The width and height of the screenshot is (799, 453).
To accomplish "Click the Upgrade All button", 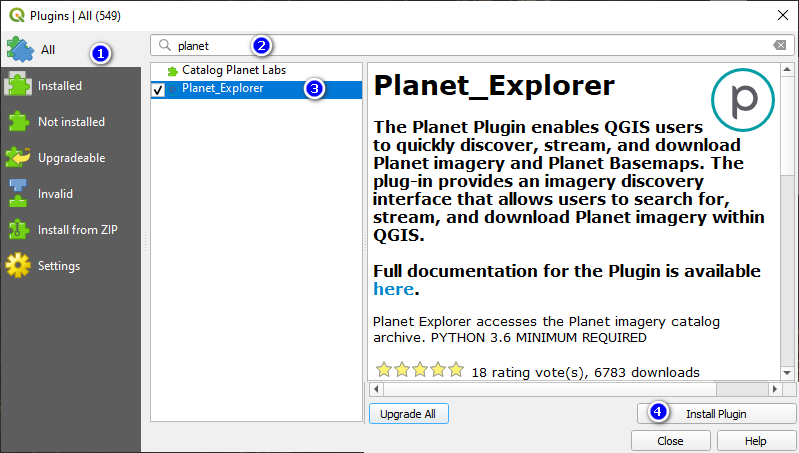I will click(409, 414).
